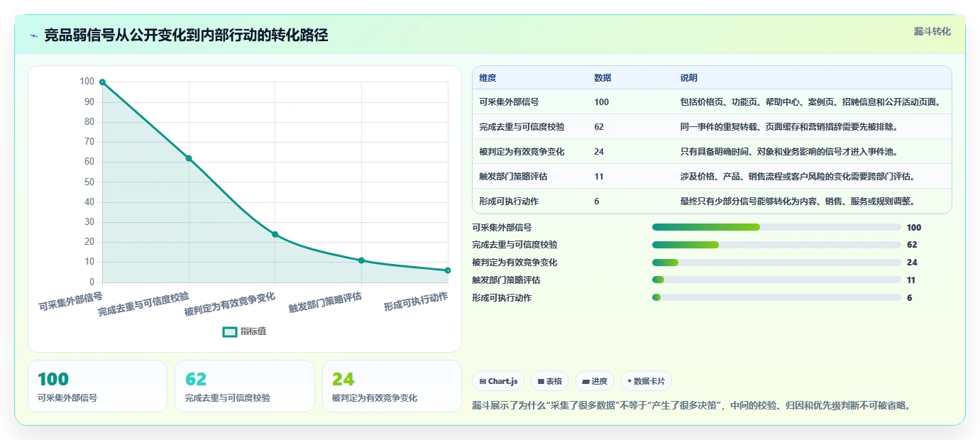Open the stat card showing 62
This screenshot has height=440, width=980.
pos(245,386)
